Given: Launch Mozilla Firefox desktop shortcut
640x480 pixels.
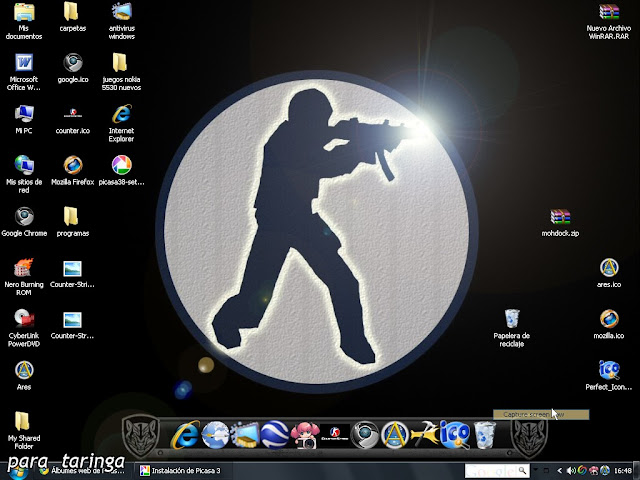Looking at the screenshot, I should (x=73, y=171).
